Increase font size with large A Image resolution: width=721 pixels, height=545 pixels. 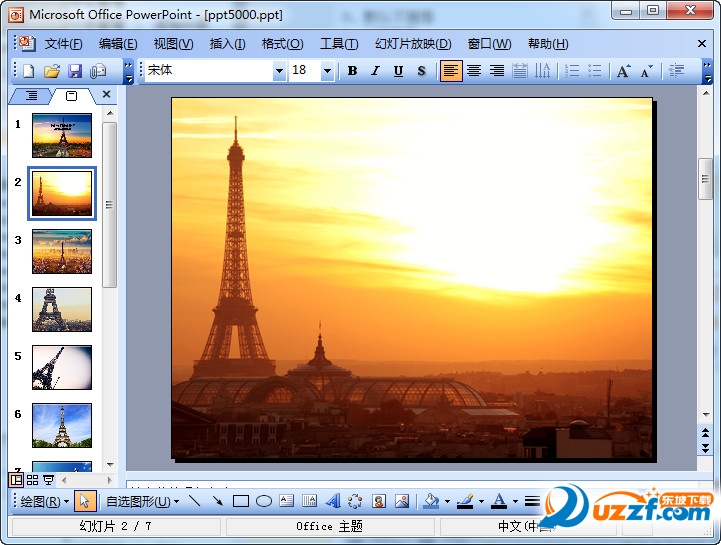tap(624, 71)
